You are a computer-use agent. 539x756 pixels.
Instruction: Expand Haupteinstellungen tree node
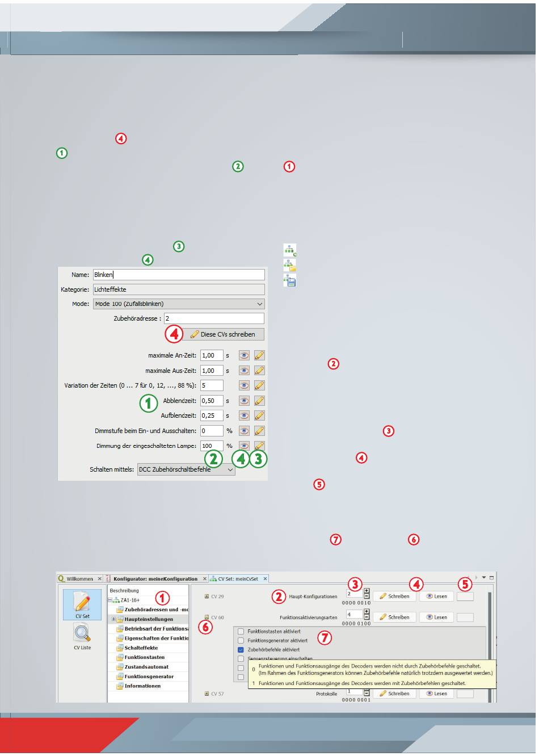[113, 619]
